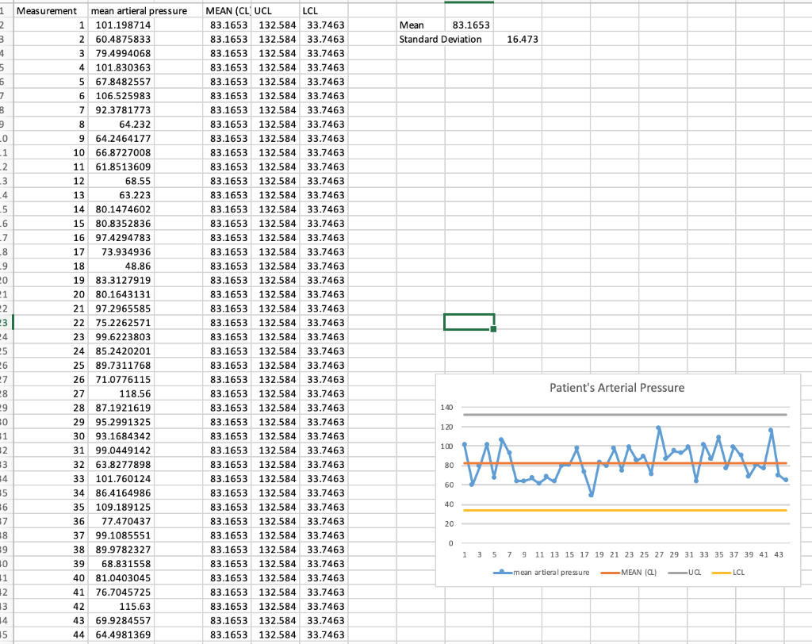812x644 pixels.
Task: Click the Measurement column header cell
Action: click(x=50, y=10)
